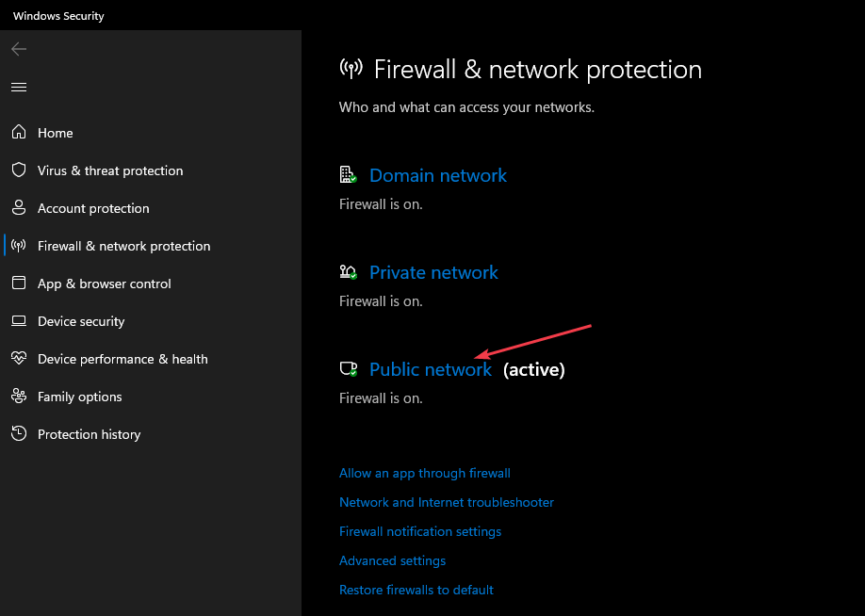Open firewall Advanced settings link

(x=393, y=560)
